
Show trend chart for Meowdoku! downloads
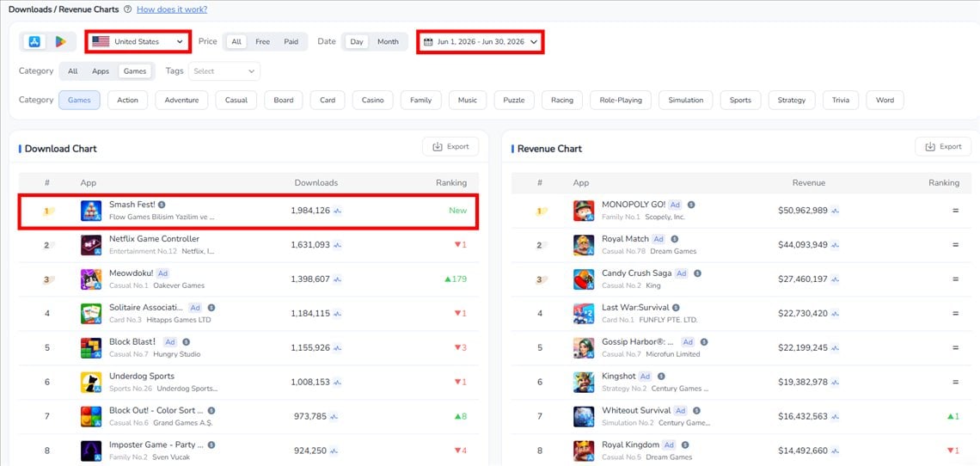pyautogui.click(x=338, y=279)
